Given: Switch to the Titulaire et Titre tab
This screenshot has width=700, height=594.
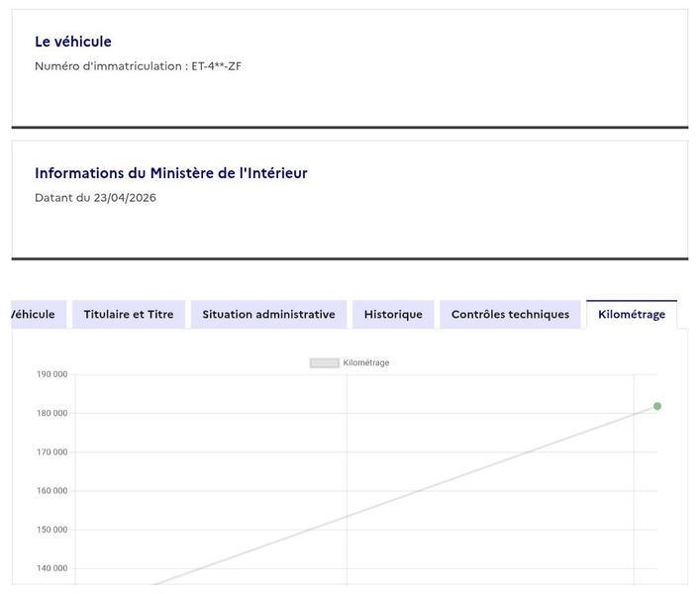Looking at the screenshot, I should tap(129, 315).
